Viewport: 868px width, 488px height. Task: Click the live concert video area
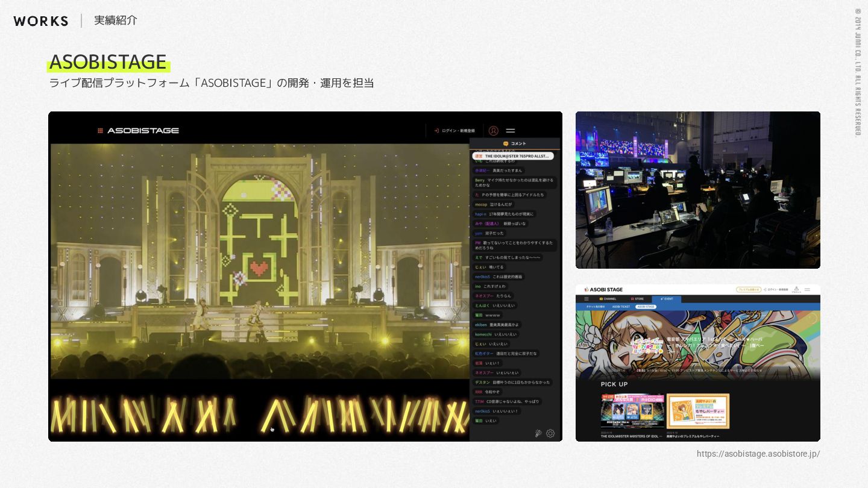click(x=259, y=261)
